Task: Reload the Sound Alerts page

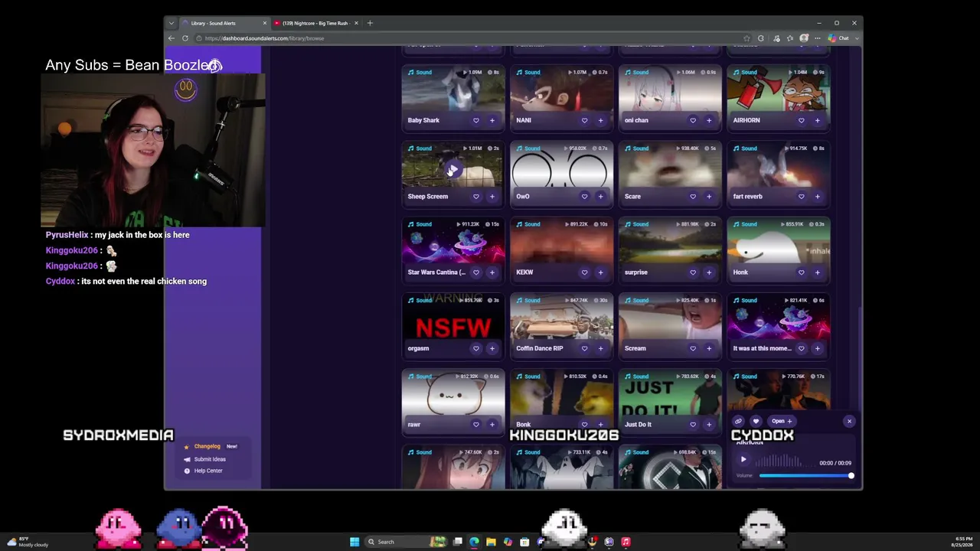Action: click(185, 38)
